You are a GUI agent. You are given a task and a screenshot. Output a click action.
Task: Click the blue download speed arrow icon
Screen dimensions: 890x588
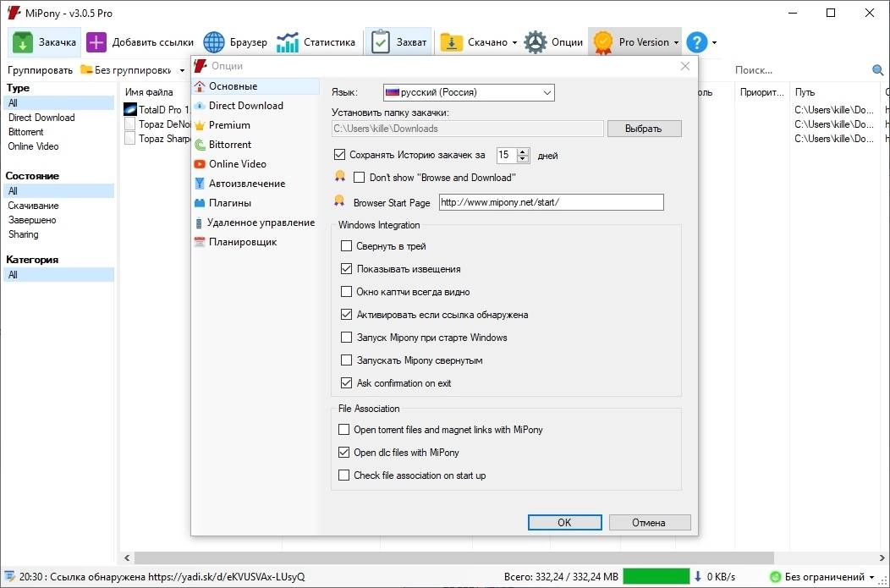click(698, 577)
